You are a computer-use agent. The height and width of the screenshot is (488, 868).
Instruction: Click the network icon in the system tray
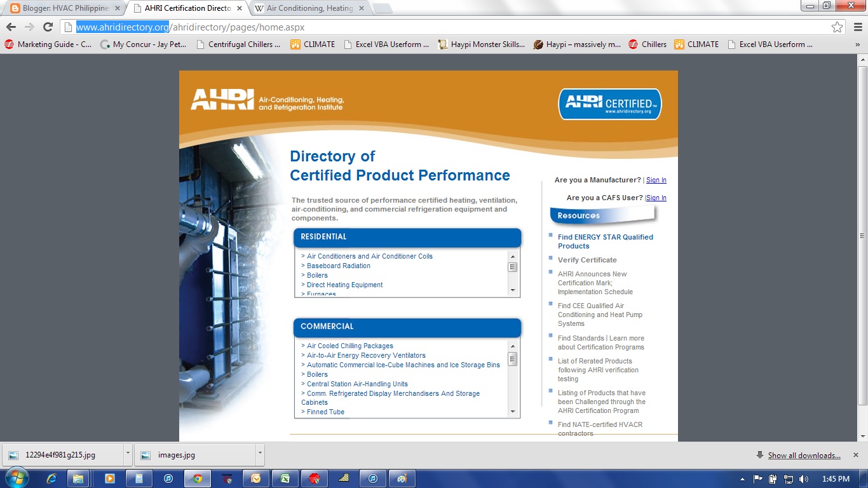(x=789, y=478)
